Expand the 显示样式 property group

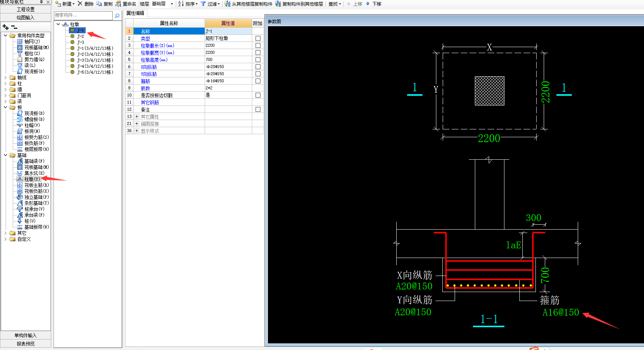click(137, 131)
